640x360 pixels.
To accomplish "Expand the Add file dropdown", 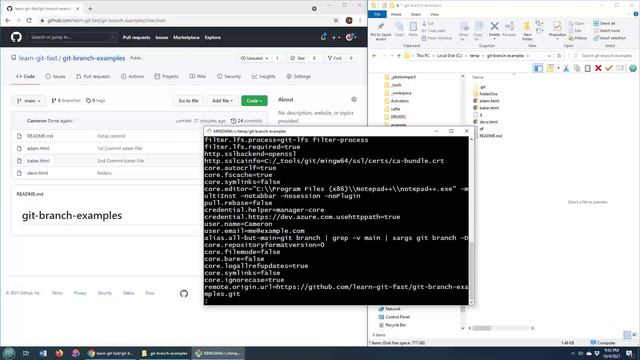I will pyautogui.click(x=222, y=100).
